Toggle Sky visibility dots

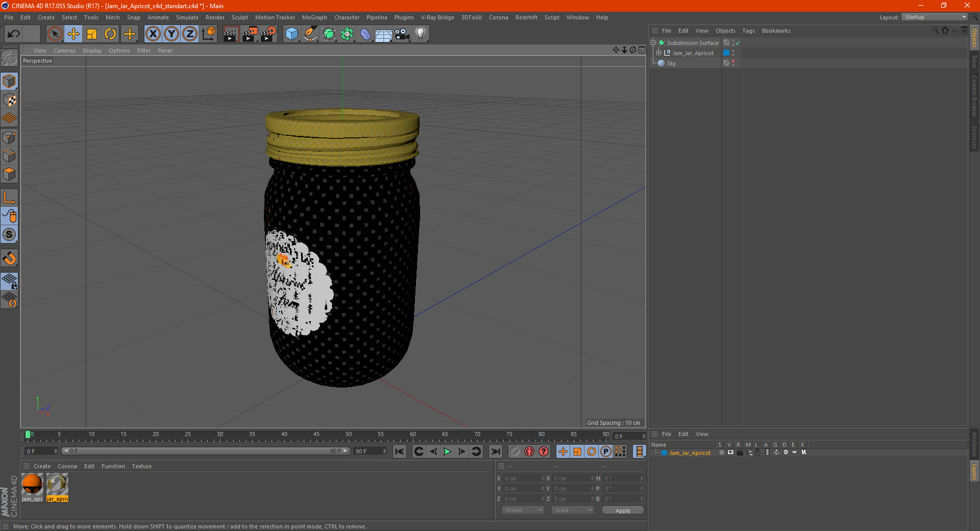click(x=733, y=63)
